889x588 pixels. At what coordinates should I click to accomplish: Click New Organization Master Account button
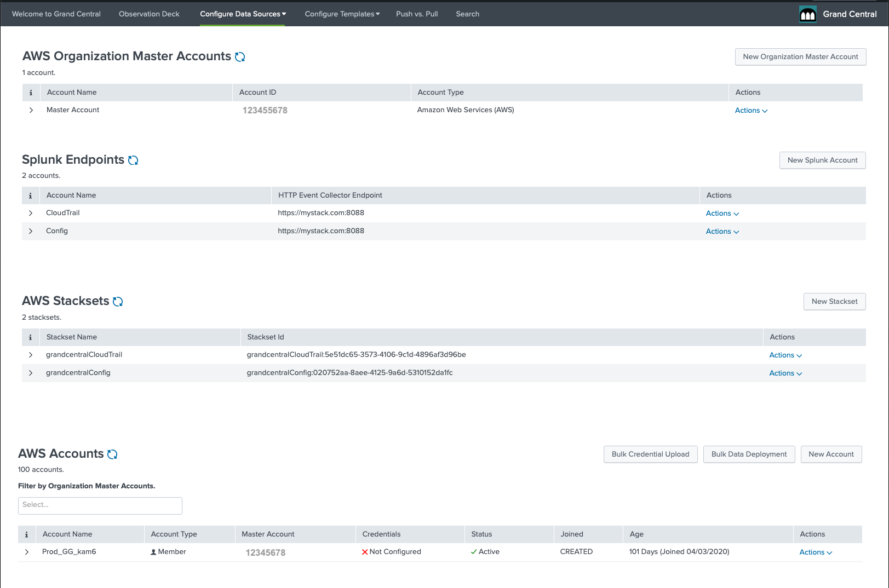click(x=800, y=57)
